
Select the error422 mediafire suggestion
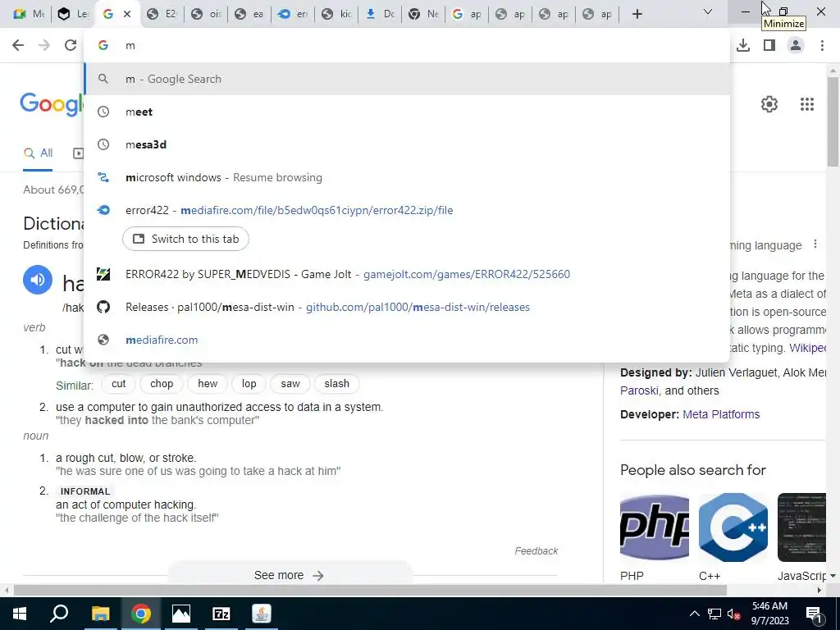[x=407, y=210]
